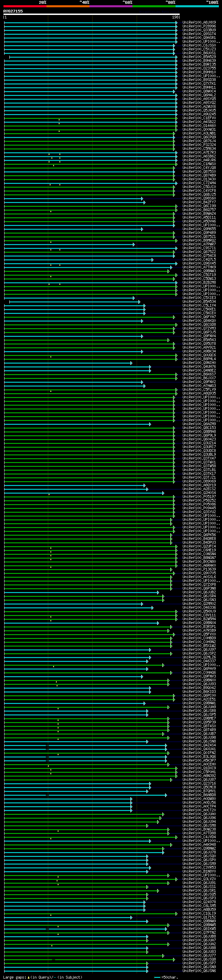Click the =50char. scale legend
This screenshot has height=980, width=222.
point(166,977)
